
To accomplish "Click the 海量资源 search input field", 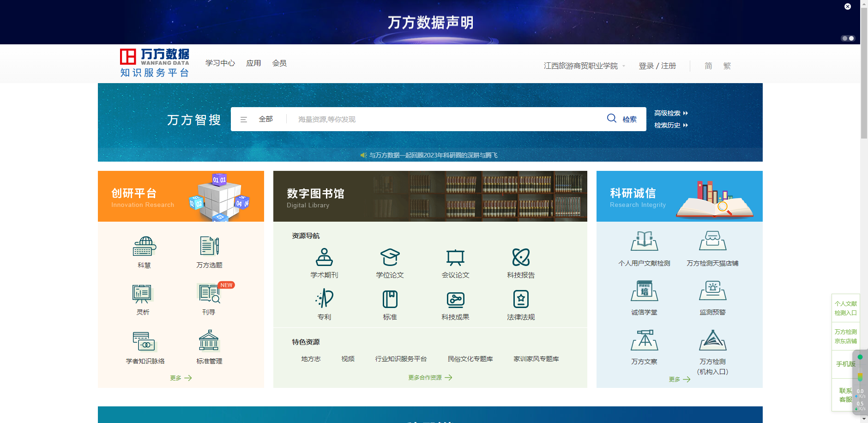I will coord(443,120).
